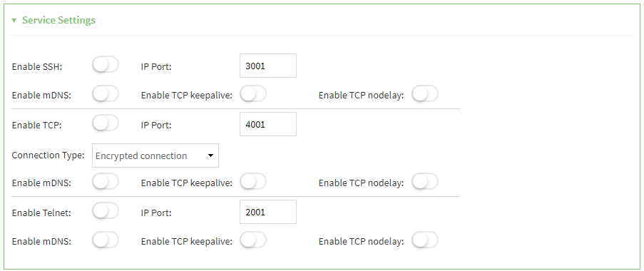
Task: Toggle the Enable TCP switch
Action: (106, 123)
